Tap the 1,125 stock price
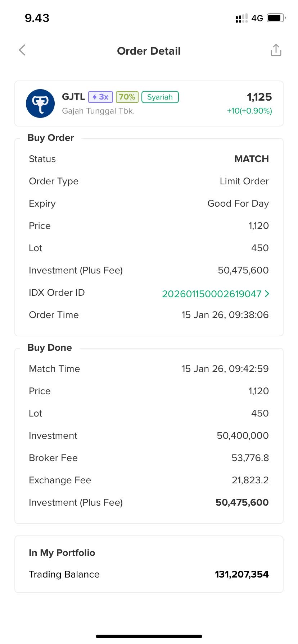 click(x=259, y=97)
